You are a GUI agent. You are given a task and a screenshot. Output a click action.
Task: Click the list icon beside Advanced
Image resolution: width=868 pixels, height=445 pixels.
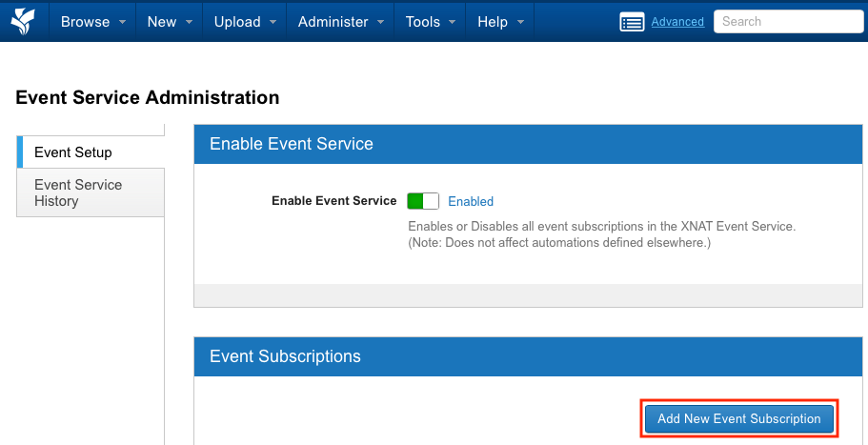632,22
